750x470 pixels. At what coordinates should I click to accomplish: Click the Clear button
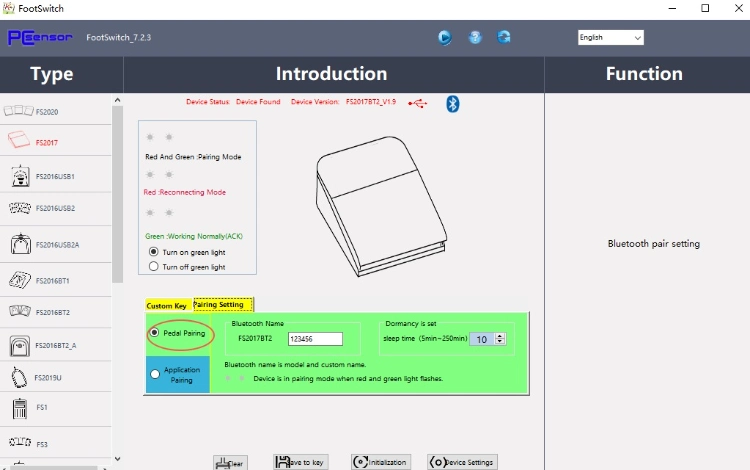[x=230, y=463]
